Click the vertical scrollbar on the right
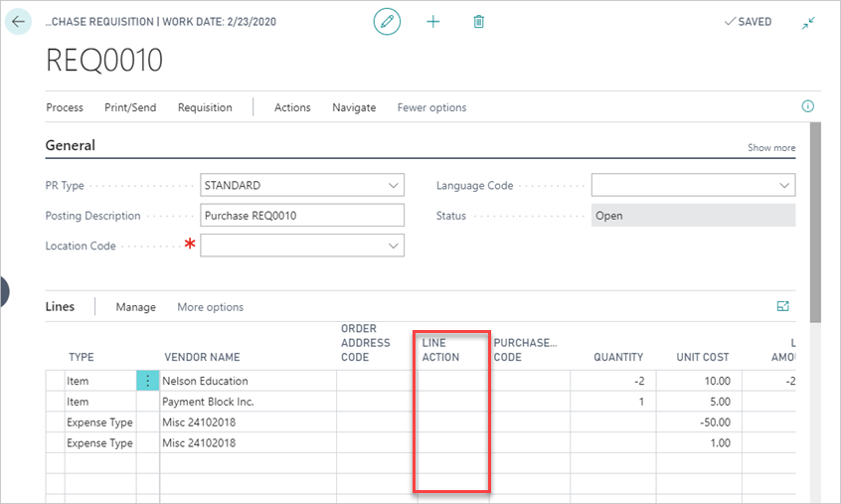This screenshot has width=841, height=504. 815,219
